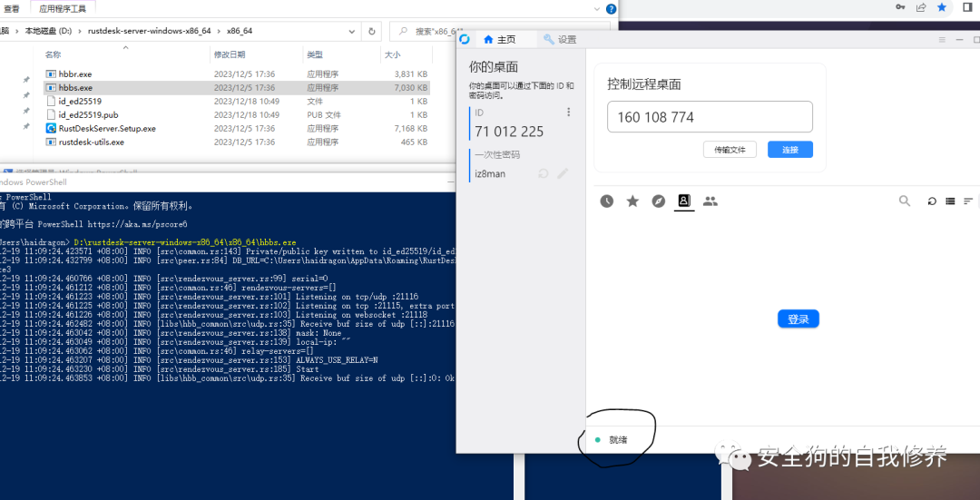Open the favorites star tab
Viewport: 980px width, 500px height.
point(632,201)
